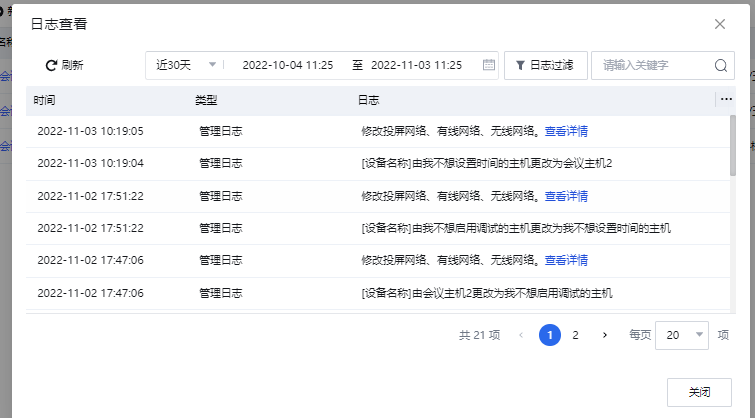Open the page size dropdown showing 20
755x418 pixels.
(682, 335)
